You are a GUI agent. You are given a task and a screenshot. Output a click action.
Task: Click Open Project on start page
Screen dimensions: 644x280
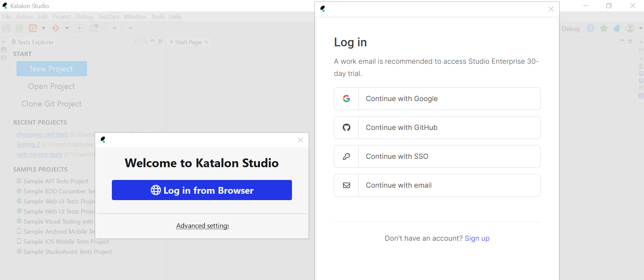pos(51,86)
